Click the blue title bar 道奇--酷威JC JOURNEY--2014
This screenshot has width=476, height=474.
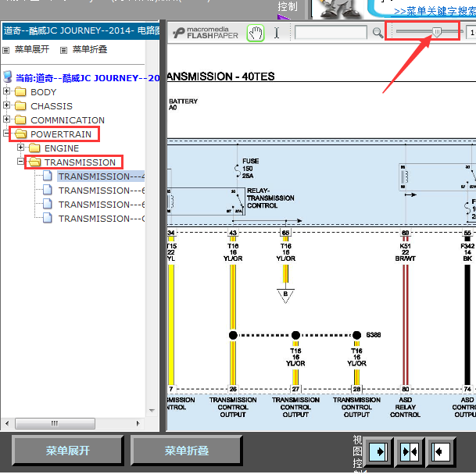click(81, 31)
